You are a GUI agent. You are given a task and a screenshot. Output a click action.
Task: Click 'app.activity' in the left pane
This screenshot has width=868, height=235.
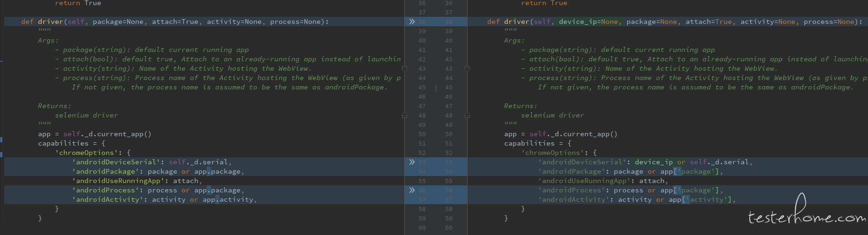(228, 199)
